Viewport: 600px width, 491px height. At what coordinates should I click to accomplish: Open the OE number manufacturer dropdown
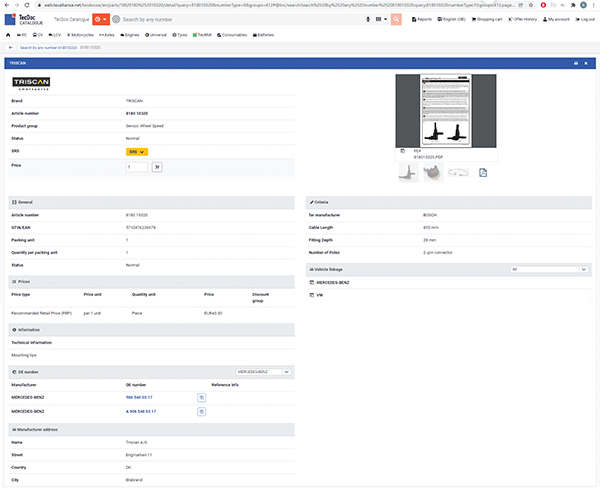pos(263,371)
